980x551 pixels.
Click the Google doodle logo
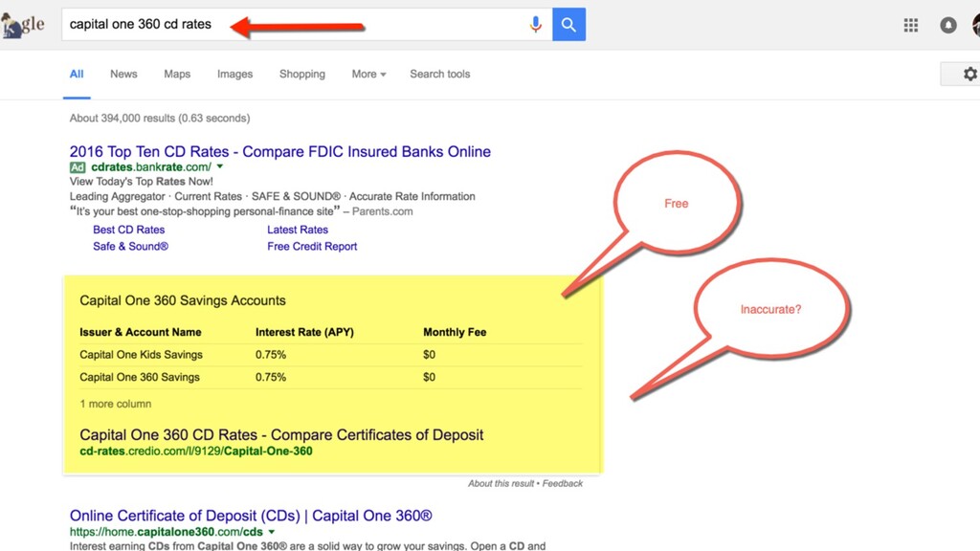(x=23, y=25)
